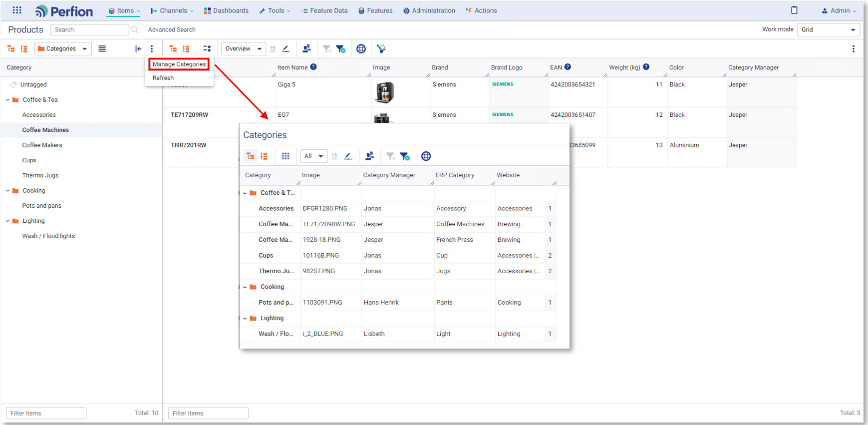Click the dotted grid icon in Categories dialog
868x425 pixels.
tap(286, 156)
